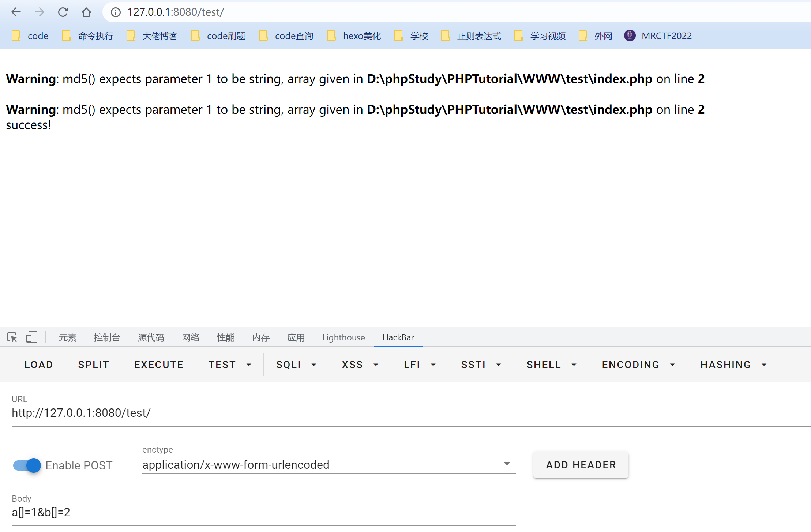Click the LOAD button in HackBar
811x532 pixels.
(x=39, y=365)
